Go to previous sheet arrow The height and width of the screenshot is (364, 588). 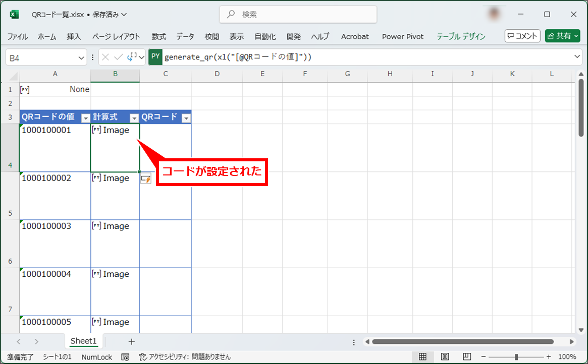point(19,341)
